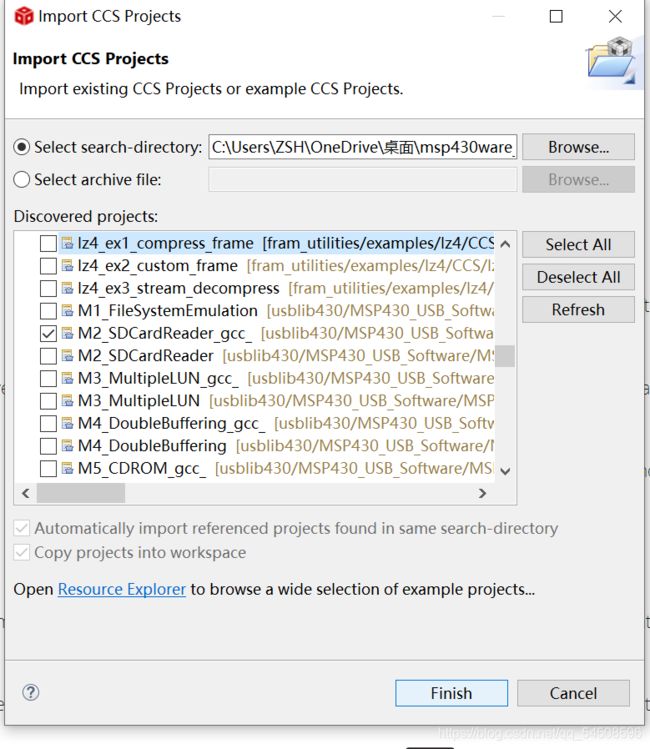Click the M5_CDROM_gcc_ project icon
The image size is (650, 749).
coord(67,468)
